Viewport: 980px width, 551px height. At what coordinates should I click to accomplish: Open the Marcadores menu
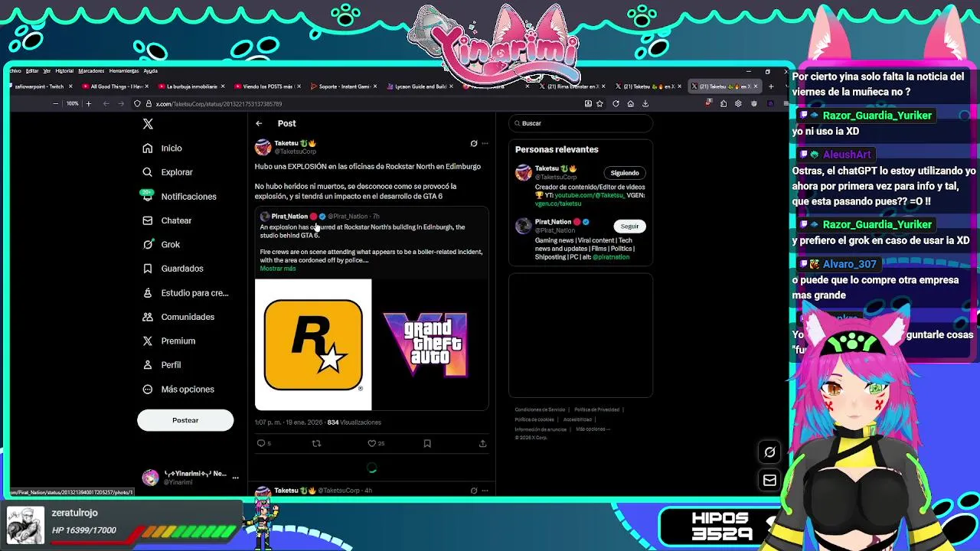point(91,70)
